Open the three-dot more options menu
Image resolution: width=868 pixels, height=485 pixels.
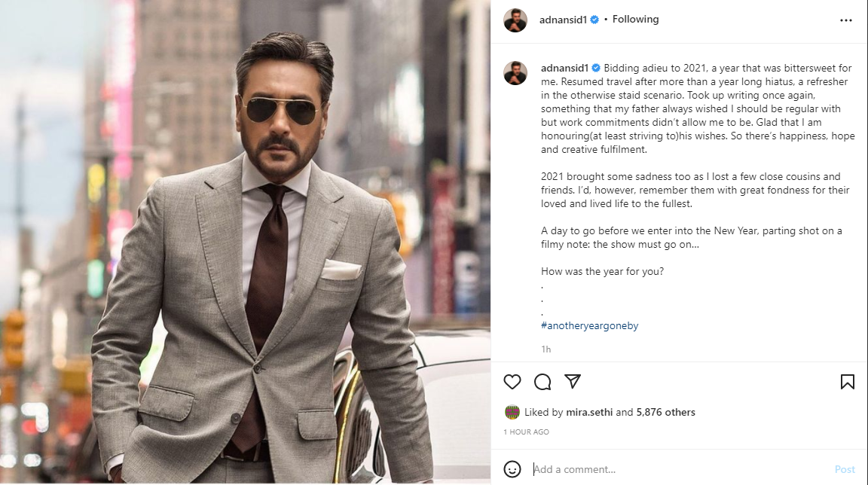847,20
